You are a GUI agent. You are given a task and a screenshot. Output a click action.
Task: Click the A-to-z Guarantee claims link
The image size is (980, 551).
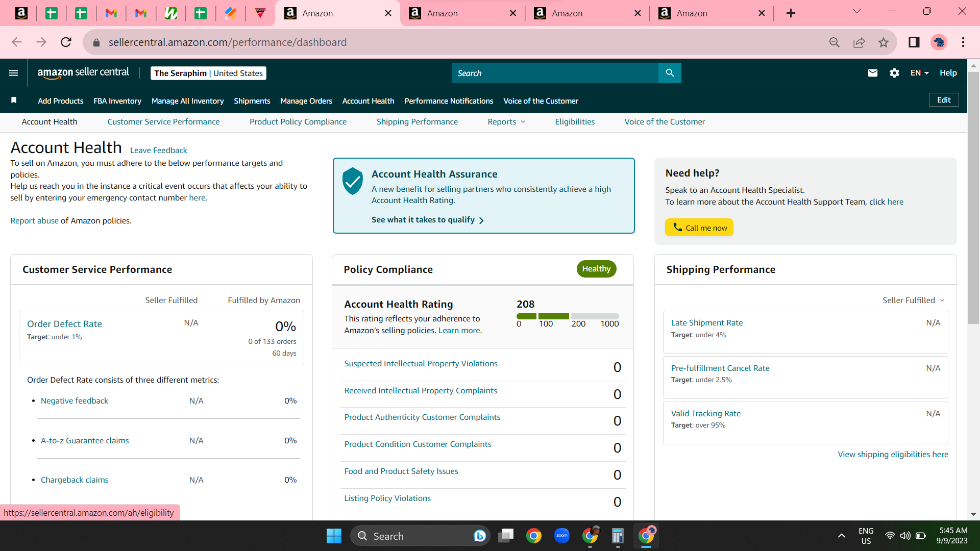(x=85, y=441)
